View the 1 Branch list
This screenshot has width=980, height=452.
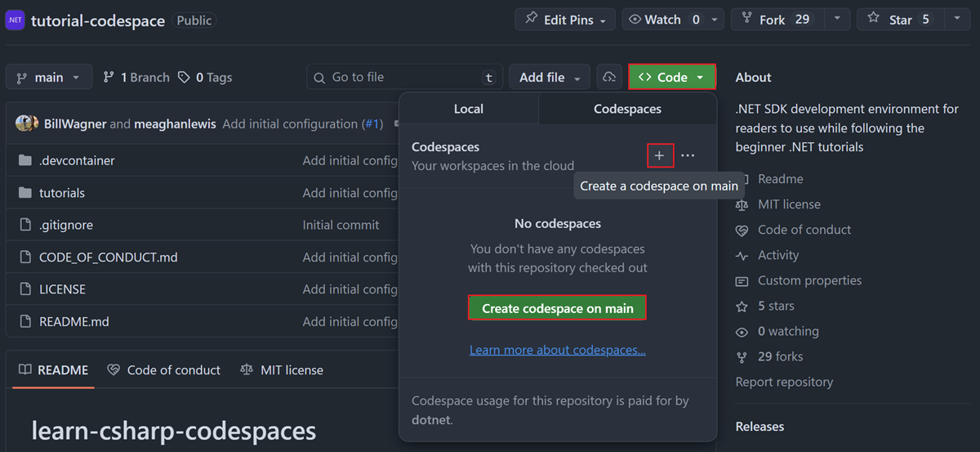pyautogui.click(x=136, y=77)
